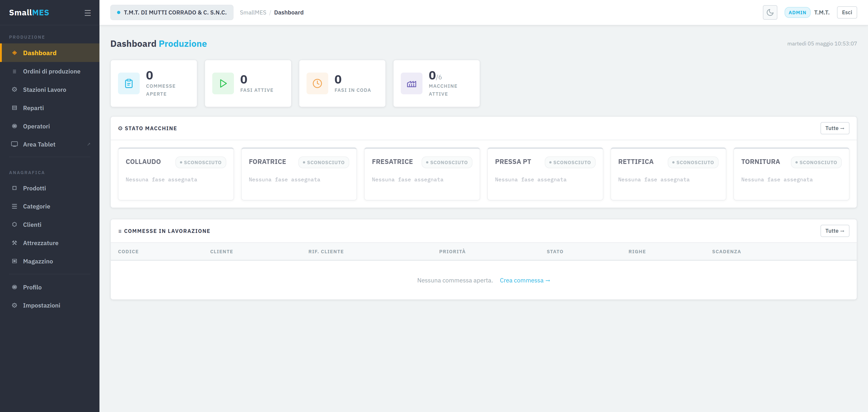The image size is (868, 412).
Task: Open the Clienti page
Action: coord(50,225)
